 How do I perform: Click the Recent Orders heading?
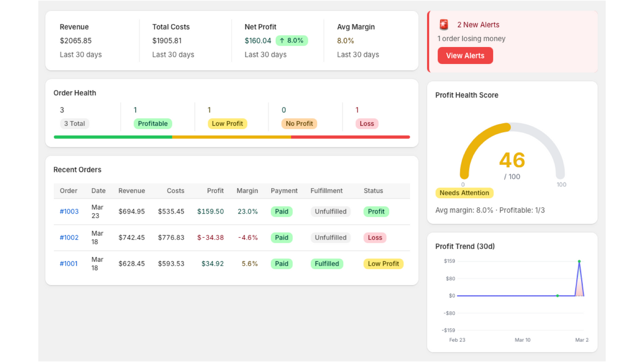[x=77, y=170]
